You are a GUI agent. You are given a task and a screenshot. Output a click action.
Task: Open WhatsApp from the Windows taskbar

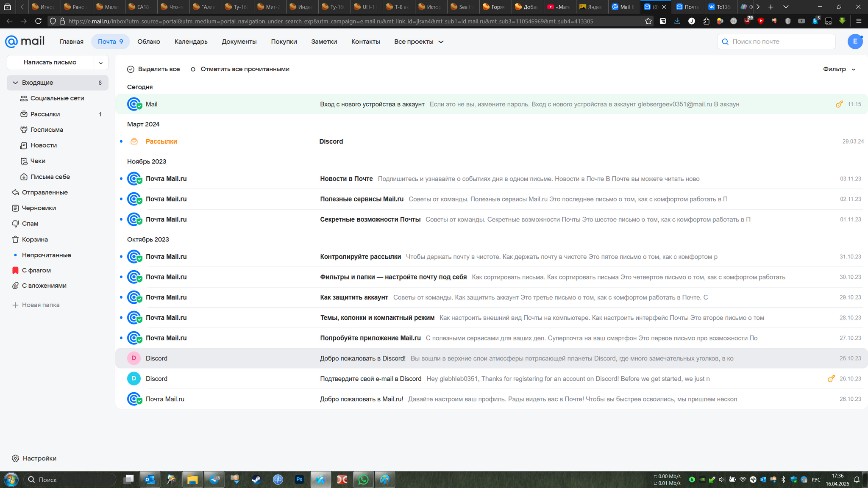tap(363, 480)
